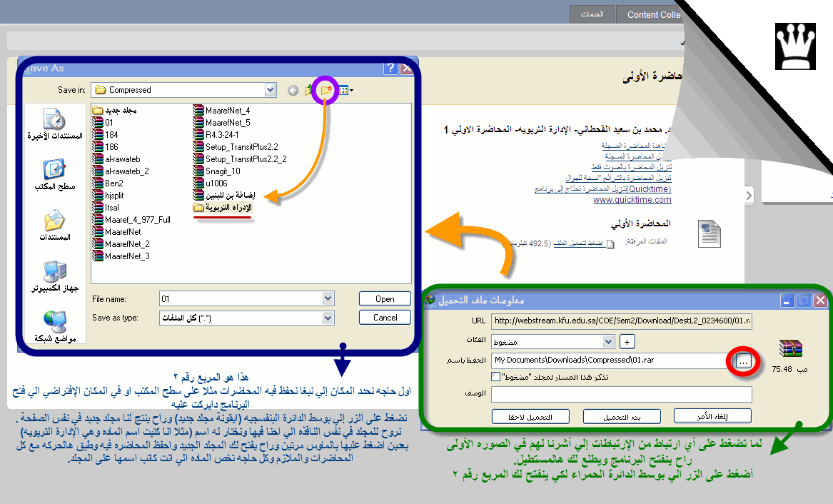Screen dimensions: 833x504
Task: Select the Maaref_4_977_Full archive
Action: click(132, 220)
